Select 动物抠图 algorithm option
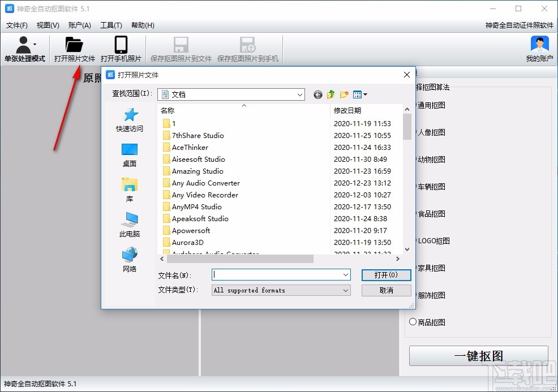Viewport: 558px width, 392px height. click(x=431, y=160)
